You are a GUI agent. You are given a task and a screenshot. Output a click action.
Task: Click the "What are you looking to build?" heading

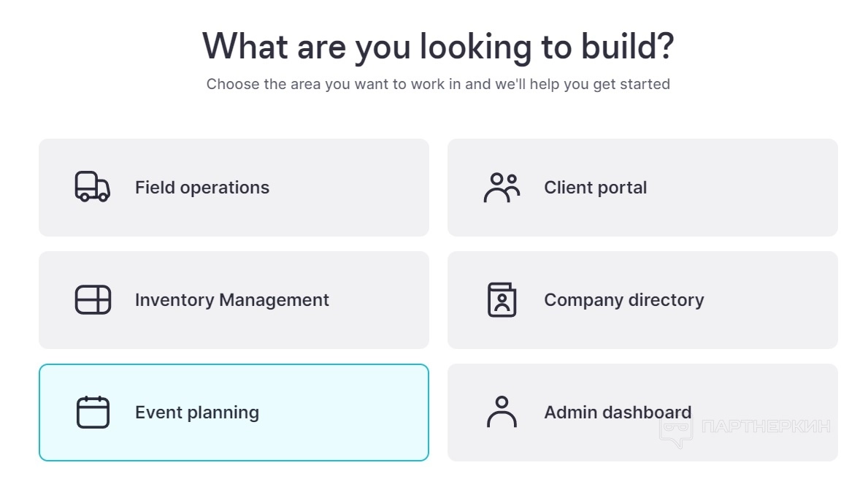tap(438, 46)
